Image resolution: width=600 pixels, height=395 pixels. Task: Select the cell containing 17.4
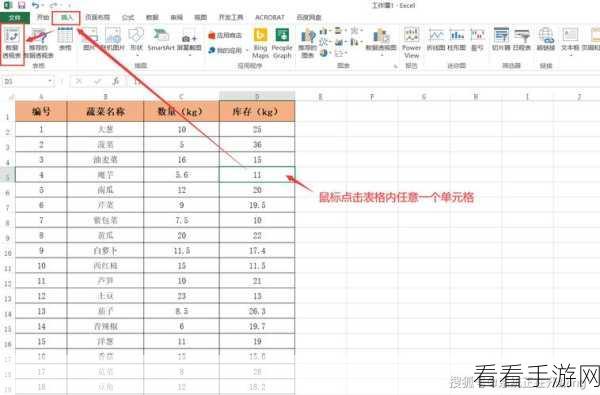(x=257, y=251)
